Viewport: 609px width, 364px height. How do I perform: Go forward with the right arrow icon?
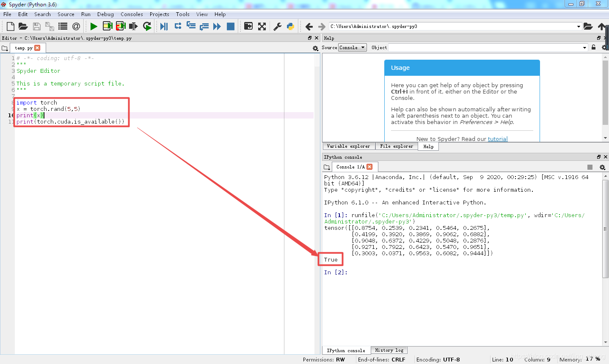(322, 26)
